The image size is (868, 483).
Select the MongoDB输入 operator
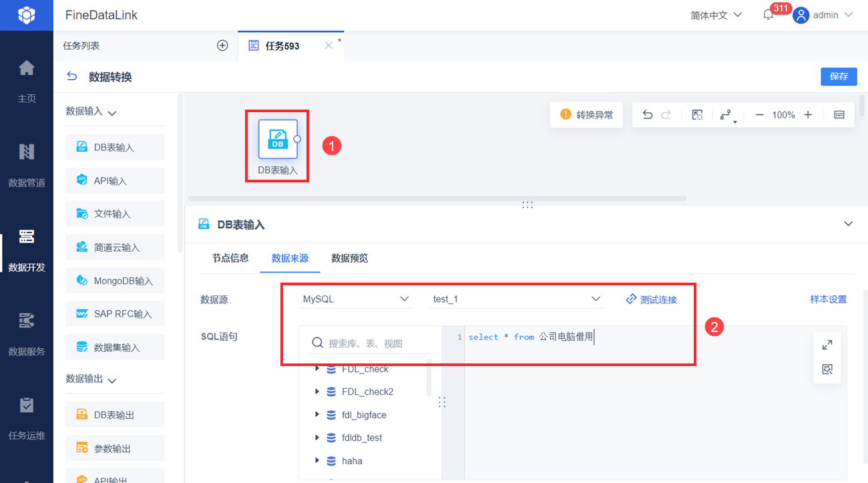(115, 281)
